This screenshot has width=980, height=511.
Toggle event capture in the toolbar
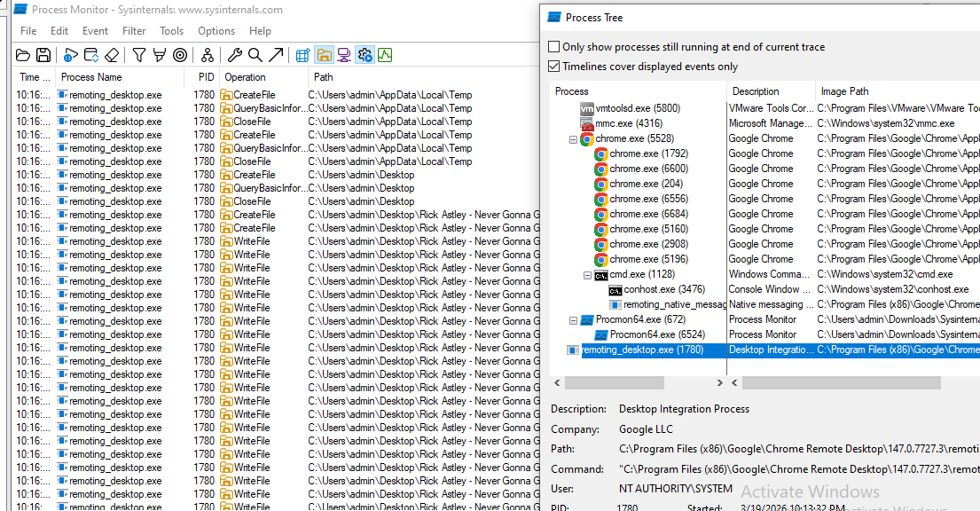70,55
